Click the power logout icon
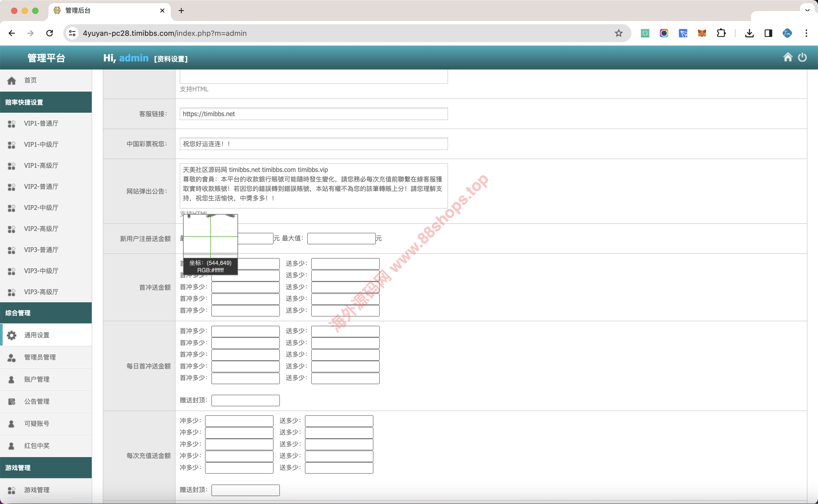The width and height of the screenshot is (818, 504). coord(802,57)
